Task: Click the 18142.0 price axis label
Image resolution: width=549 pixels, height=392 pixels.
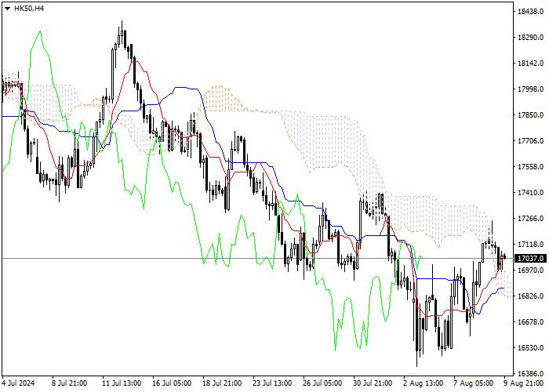Action: (x=530, y=64)
